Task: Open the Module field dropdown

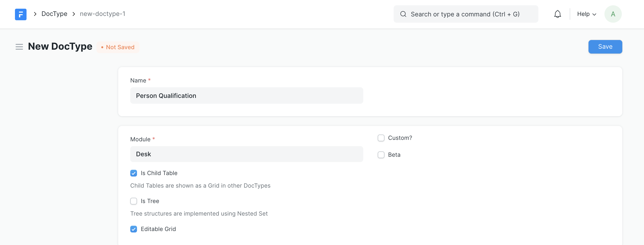Action: [x=246, y=154]
